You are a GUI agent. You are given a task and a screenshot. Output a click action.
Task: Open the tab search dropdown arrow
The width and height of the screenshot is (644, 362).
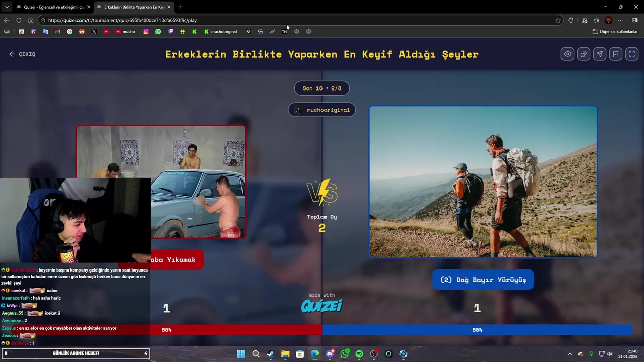pos(7,7)
